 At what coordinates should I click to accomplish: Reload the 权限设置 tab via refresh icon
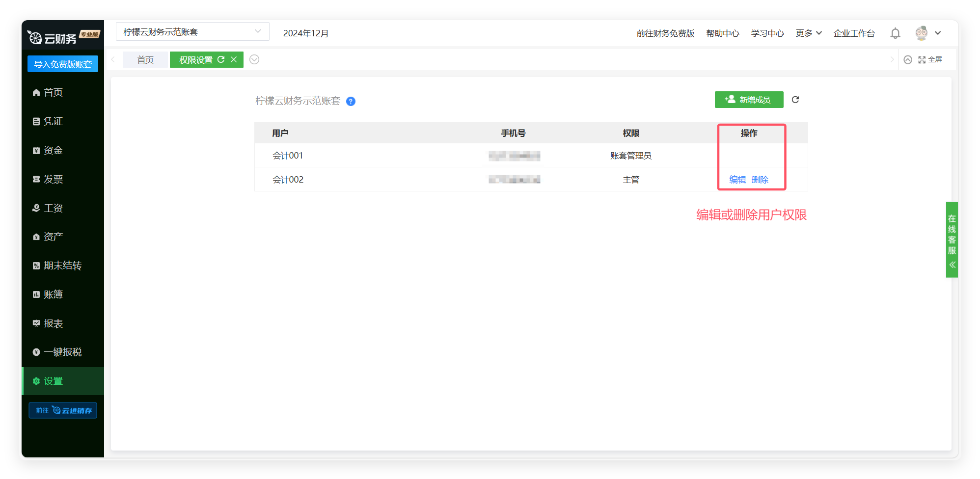coord(221,59)
